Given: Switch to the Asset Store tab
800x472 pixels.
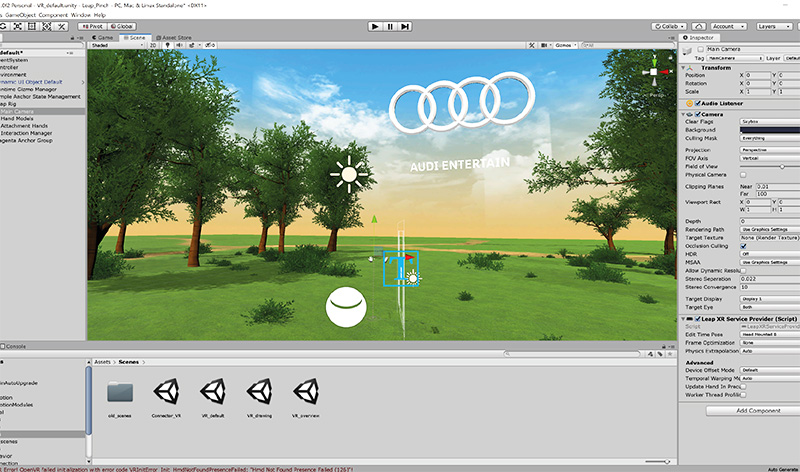Looking at the screenshot, I should pos(173,38).
